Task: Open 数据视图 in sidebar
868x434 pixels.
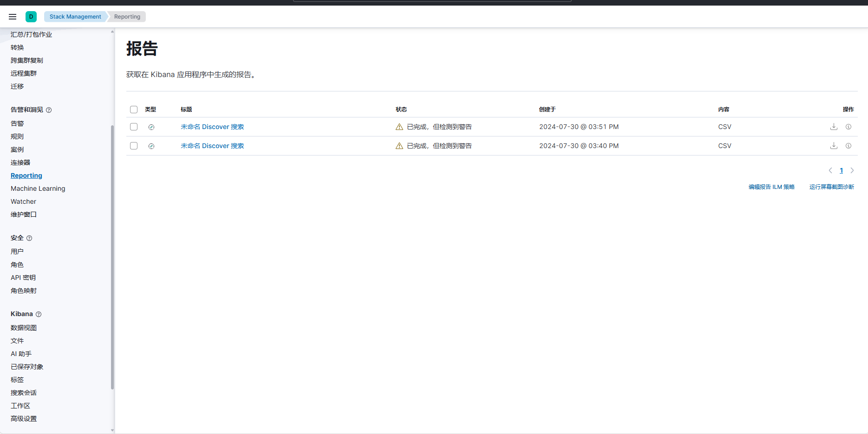Action: [24, 328]
